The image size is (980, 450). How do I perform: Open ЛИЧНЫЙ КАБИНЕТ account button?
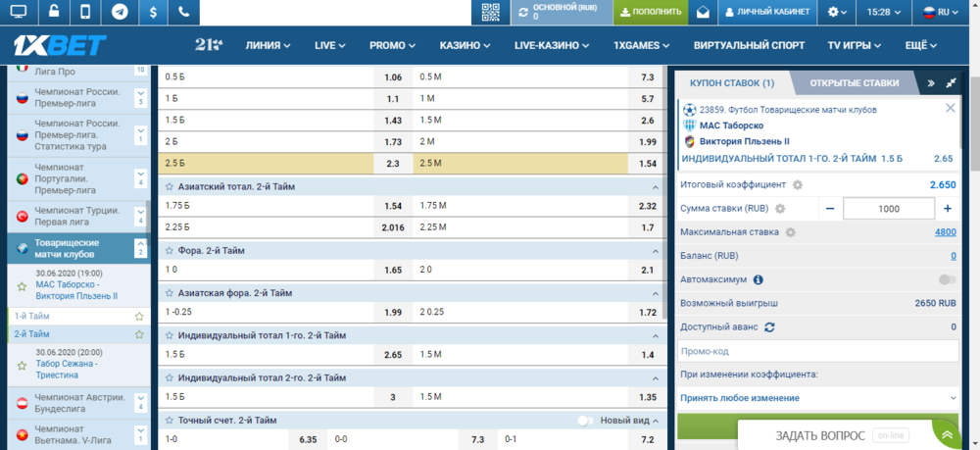point(767,12)
